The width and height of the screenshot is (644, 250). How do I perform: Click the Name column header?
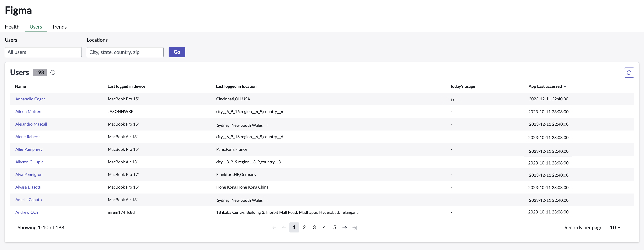(x=20, y=86)
